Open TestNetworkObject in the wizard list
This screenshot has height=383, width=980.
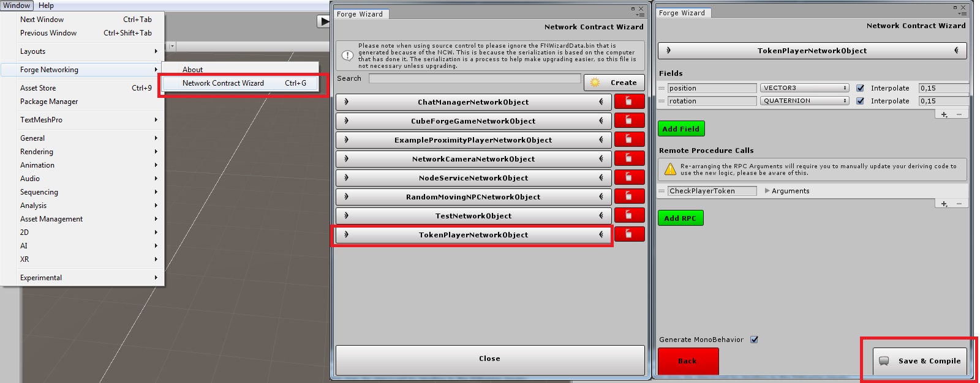pyautogui.click(x=473, y=216)
